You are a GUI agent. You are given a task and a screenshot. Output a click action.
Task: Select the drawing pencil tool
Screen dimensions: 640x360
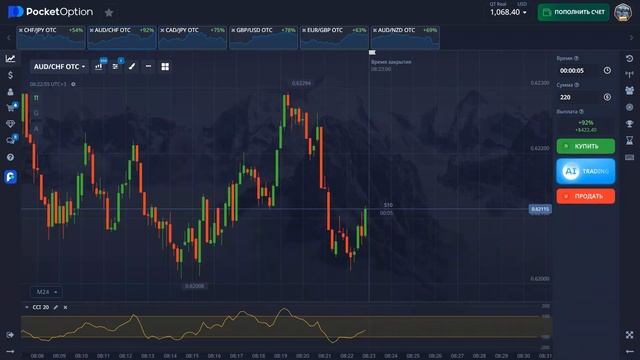tap(132, 67)
